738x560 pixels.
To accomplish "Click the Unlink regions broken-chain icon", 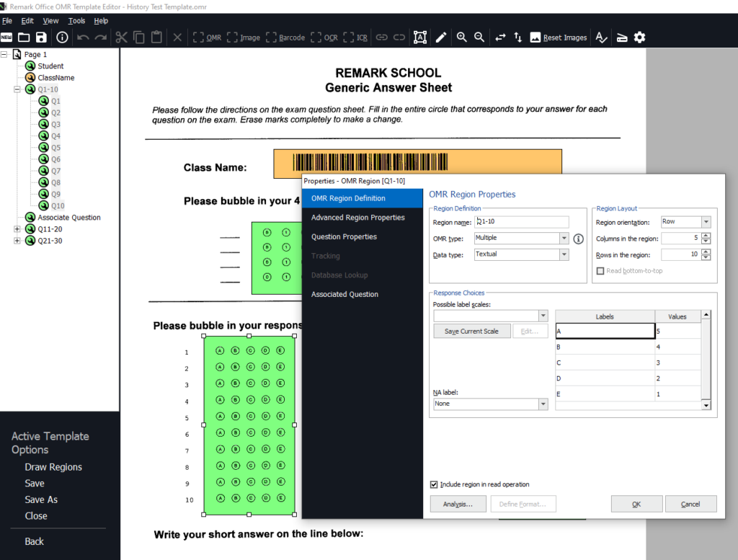I will tap(399, 37).
